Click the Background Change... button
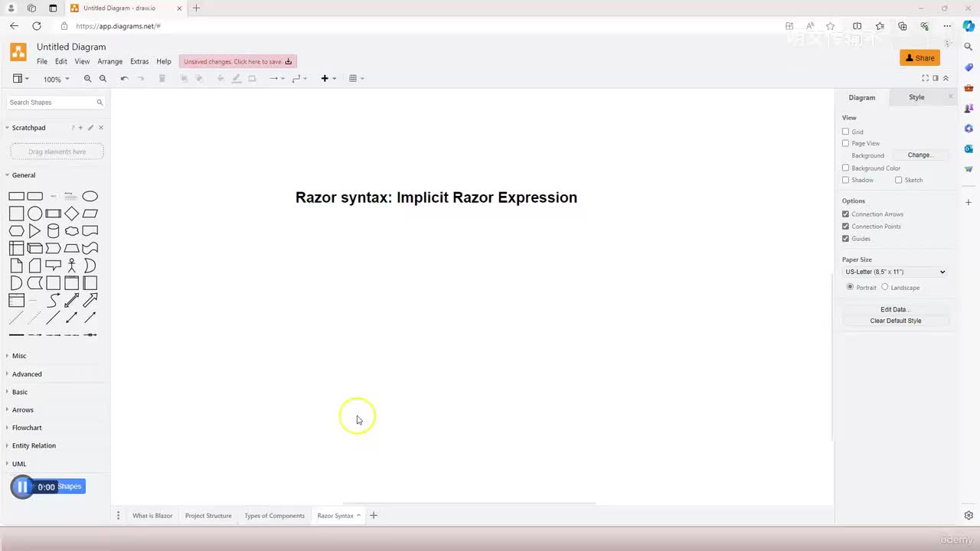The height and width of the screenshot is (551, 980). 920,155
